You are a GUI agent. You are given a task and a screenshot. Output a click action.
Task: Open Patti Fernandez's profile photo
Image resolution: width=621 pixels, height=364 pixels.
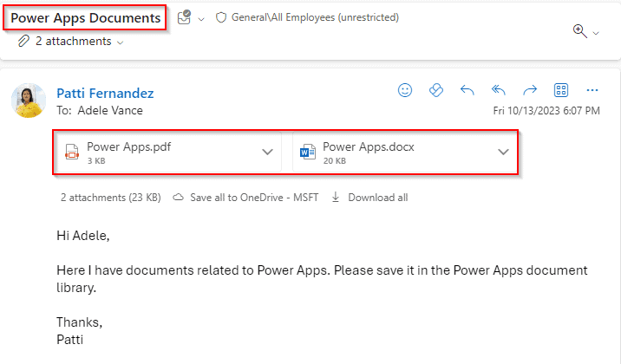click(29, 101)
